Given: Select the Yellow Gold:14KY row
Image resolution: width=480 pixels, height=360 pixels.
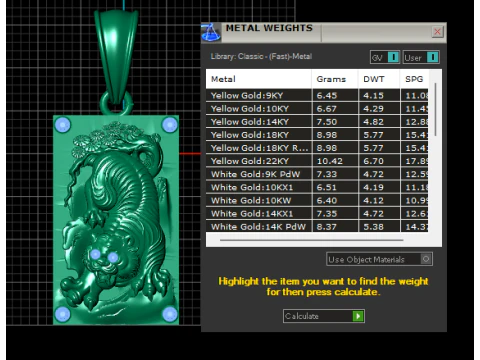Looking at the screenshot, I should 317,122.
